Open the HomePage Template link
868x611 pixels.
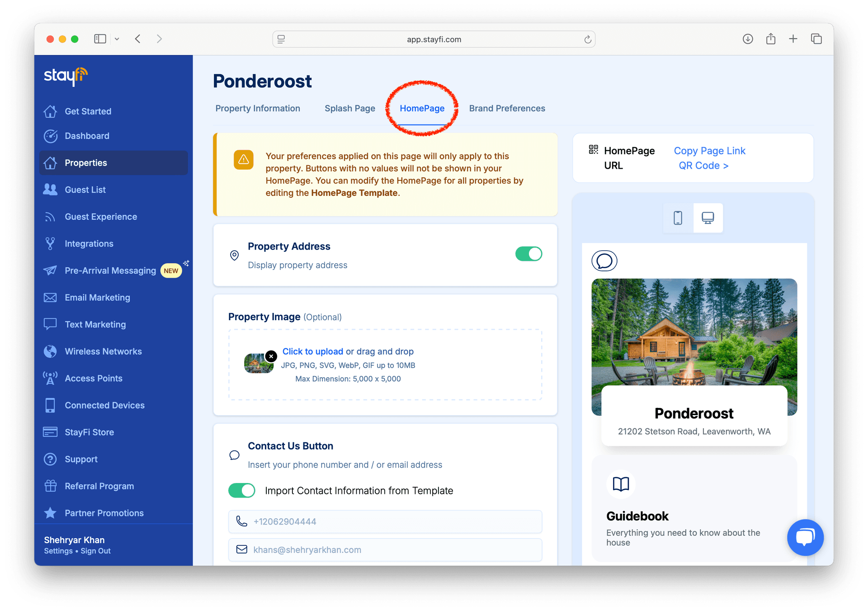pos(354,193)
